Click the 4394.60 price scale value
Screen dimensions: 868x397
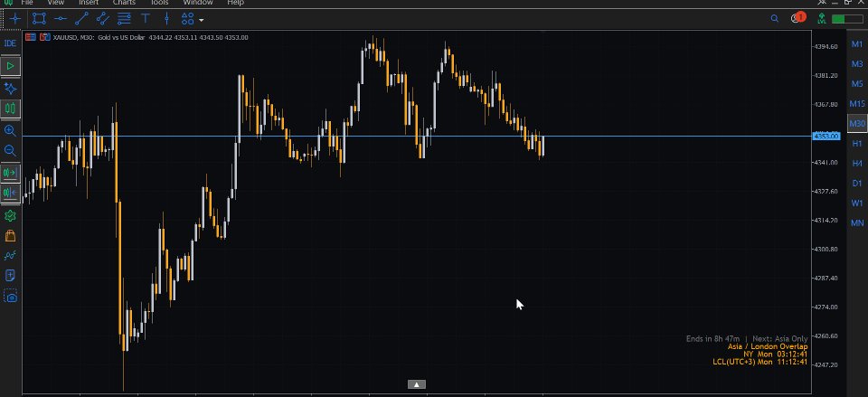click(x=826, y=46)
